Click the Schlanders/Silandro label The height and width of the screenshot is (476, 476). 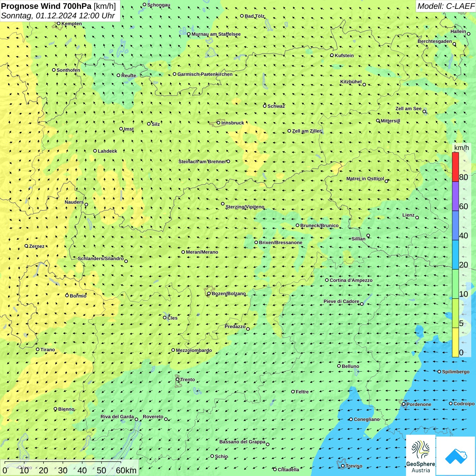point(101,258)
